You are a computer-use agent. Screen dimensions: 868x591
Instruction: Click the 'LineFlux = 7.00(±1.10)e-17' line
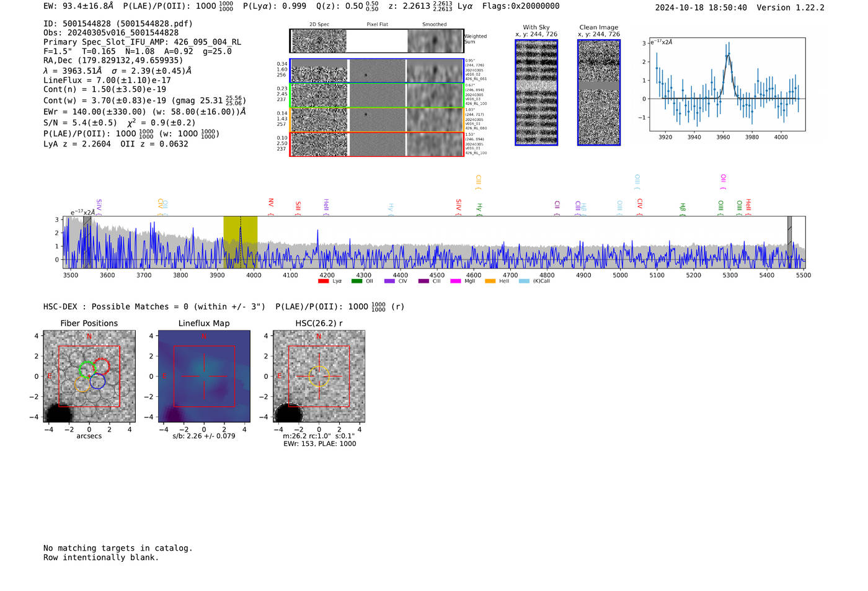(x=107, y=81)
